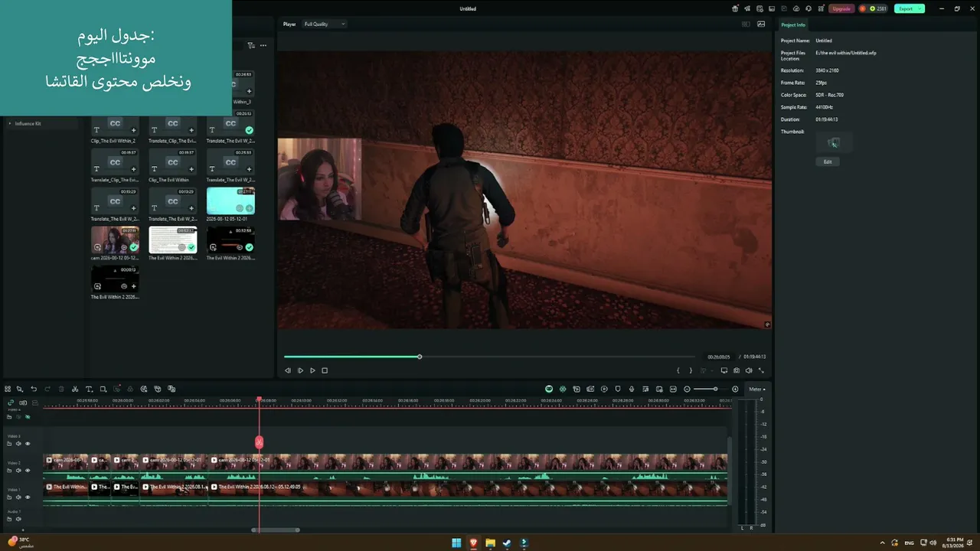Click the project thumbnail preview image

pyautogui.click(x=834, y=142)
